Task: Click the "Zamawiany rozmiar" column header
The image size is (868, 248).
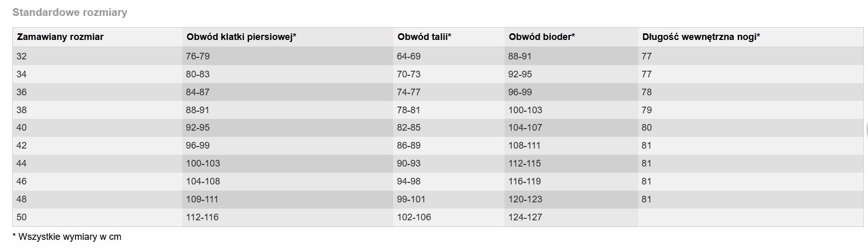Action: (60, 37)
